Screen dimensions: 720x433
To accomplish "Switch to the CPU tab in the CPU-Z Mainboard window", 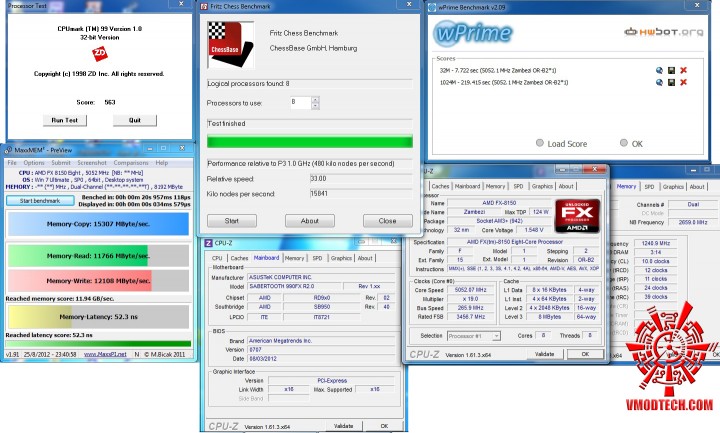I will click(x=217, y=258).
